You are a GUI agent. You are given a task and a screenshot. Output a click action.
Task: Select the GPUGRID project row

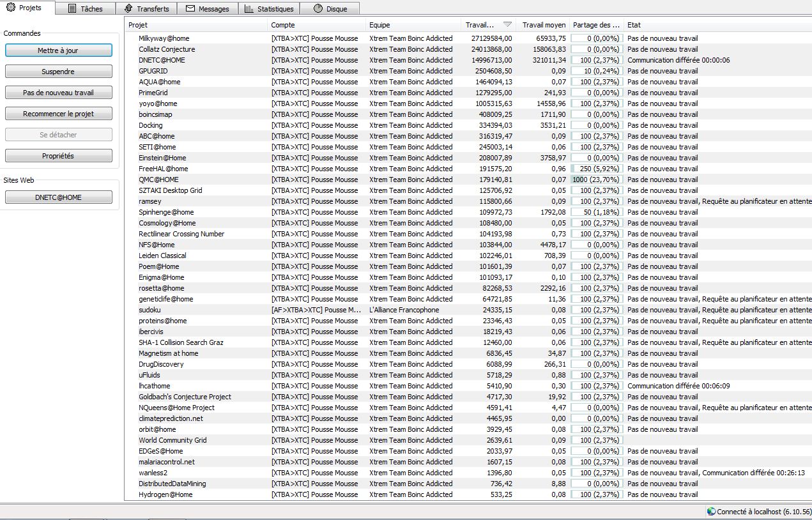click(468, 71)
